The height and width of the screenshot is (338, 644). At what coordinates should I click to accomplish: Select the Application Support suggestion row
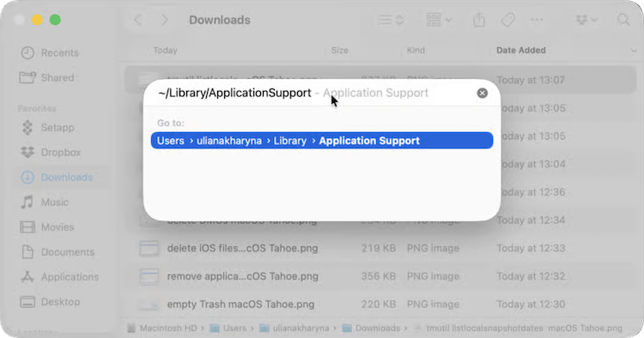[x=322, y=141]
